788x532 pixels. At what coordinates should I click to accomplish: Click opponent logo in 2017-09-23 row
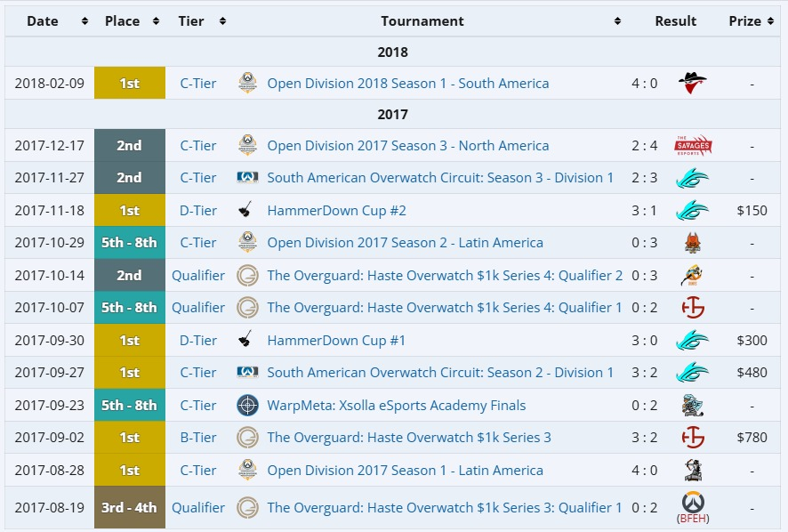click(693, 406)
